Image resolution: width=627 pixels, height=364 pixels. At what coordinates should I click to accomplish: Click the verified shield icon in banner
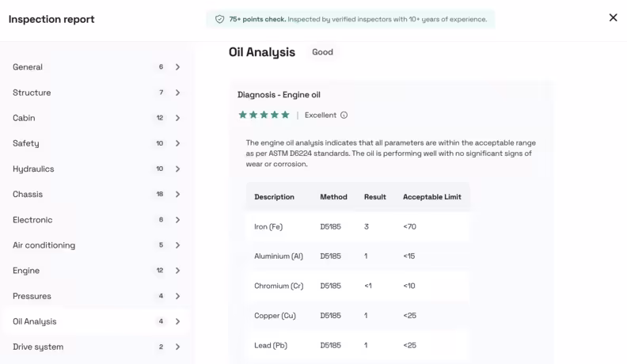[x=219, y=19]
